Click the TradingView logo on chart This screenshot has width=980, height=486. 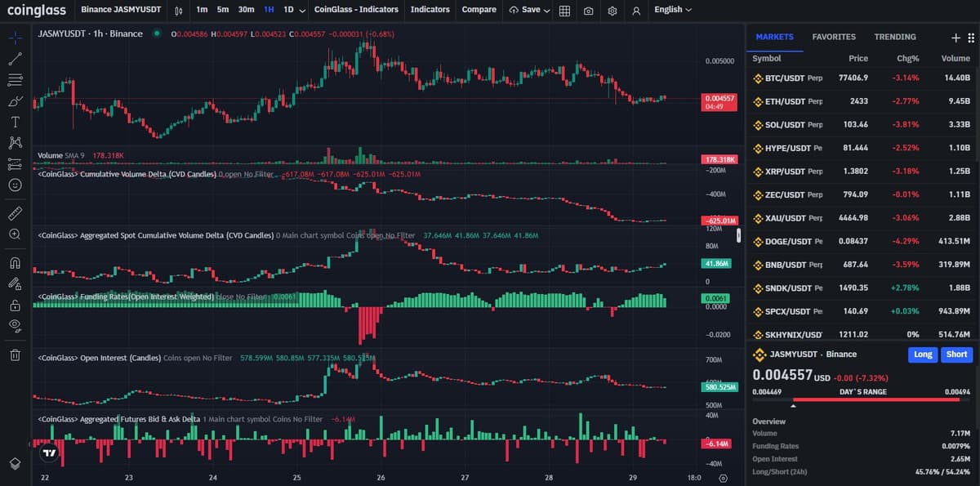[x=49, y=452]
